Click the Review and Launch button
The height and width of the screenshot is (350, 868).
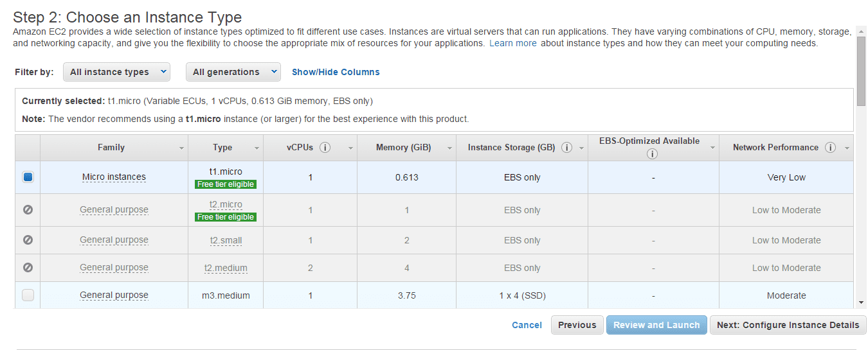click(656, 325)
